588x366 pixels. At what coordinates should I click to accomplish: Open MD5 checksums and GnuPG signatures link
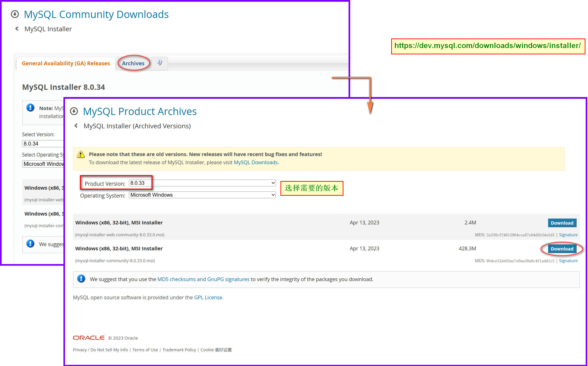point(203,279)
